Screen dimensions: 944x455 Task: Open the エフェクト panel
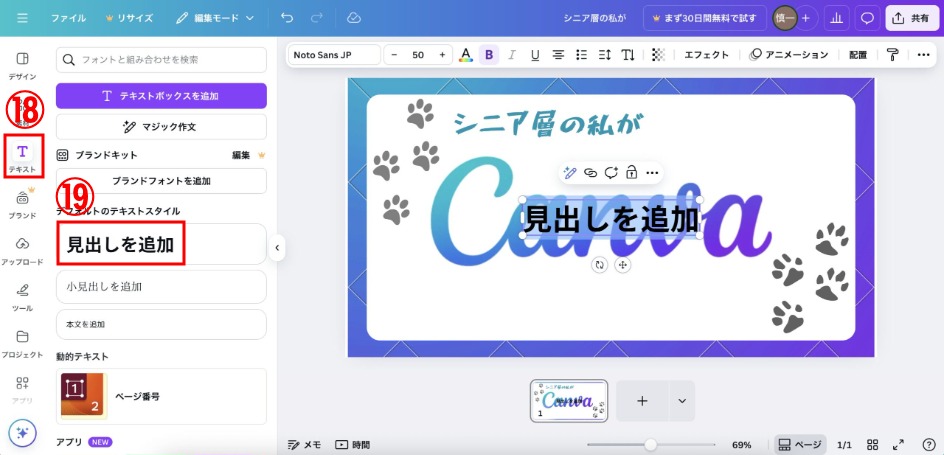(x=707, y=55)
